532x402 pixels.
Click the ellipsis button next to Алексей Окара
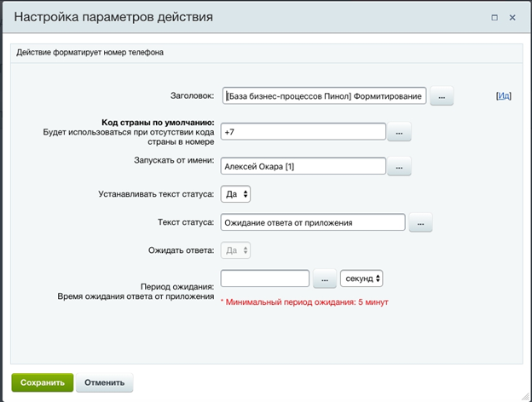[399, 167]
